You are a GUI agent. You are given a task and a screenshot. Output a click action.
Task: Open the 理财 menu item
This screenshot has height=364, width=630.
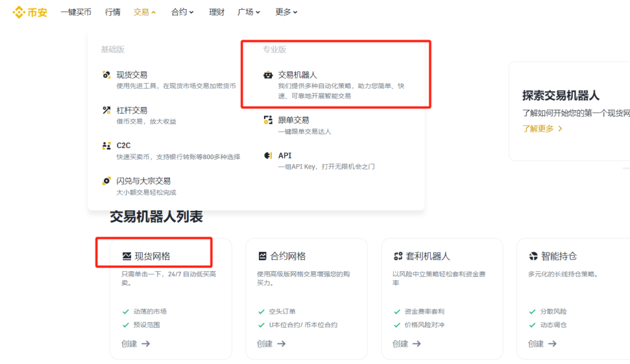pyautogui.click(x=217, y=12)
